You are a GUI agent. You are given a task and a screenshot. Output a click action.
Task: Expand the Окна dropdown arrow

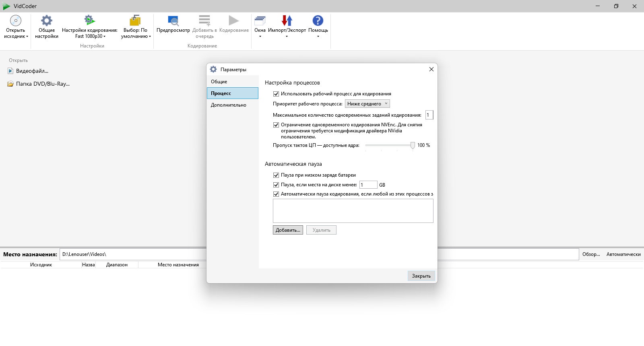[260, 37]
